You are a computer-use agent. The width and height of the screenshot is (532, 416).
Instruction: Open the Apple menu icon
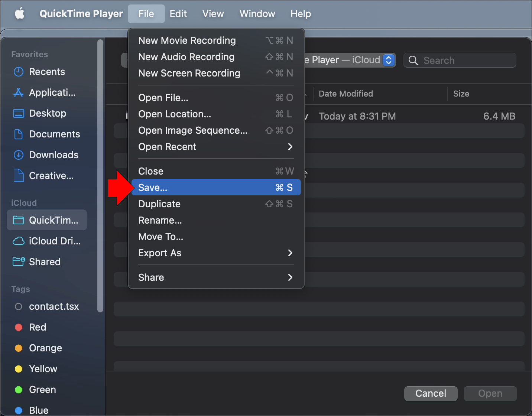coord(20,14)
